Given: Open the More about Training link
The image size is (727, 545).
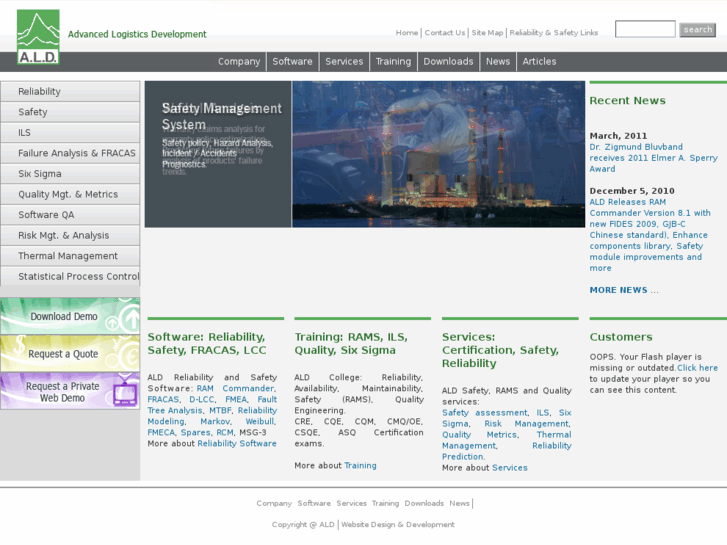Looking at the screenshot, I should click(x=360, y=466).
